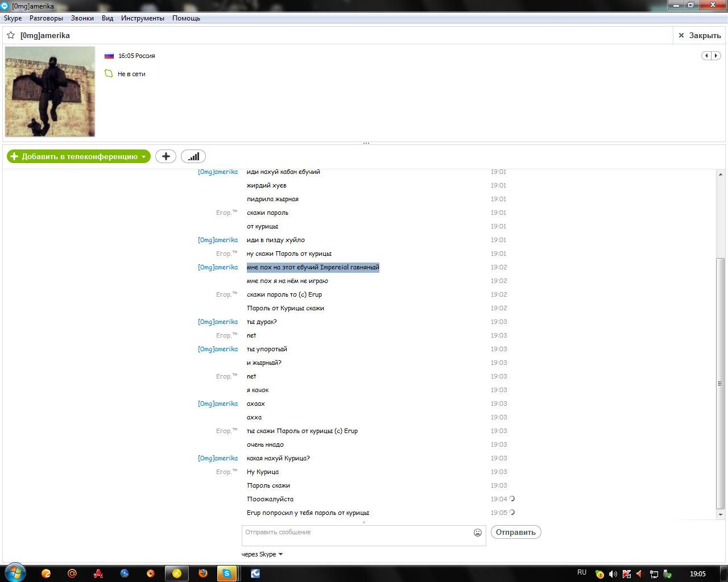Image resolution: width=728 pixels, height=582 pixels.
Task: Click the chat scrollbar down arrow
Action: [721, 514]
